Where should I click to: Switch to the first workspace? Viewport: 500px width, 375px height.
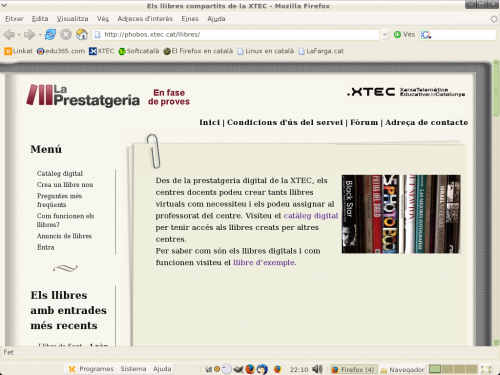click(x=435, y=369)
